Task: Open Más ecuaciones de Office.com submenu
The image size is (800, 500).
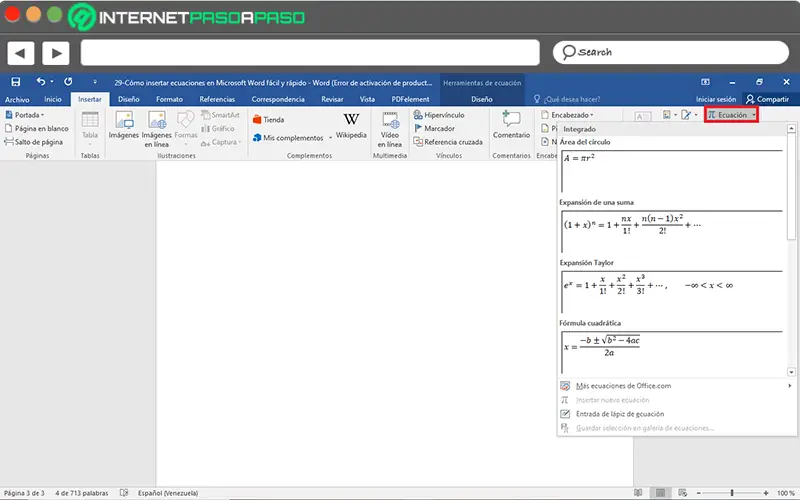Action: (677, 386)
